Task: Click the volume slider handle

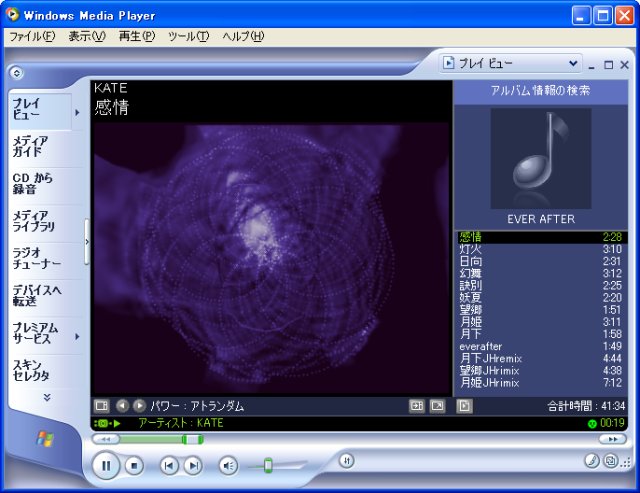Action: tap(268, 465)
